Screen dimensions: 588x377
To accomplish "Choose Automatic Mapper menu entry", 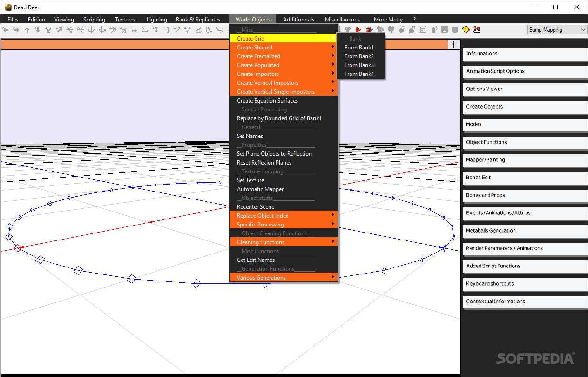I will 284,189.
